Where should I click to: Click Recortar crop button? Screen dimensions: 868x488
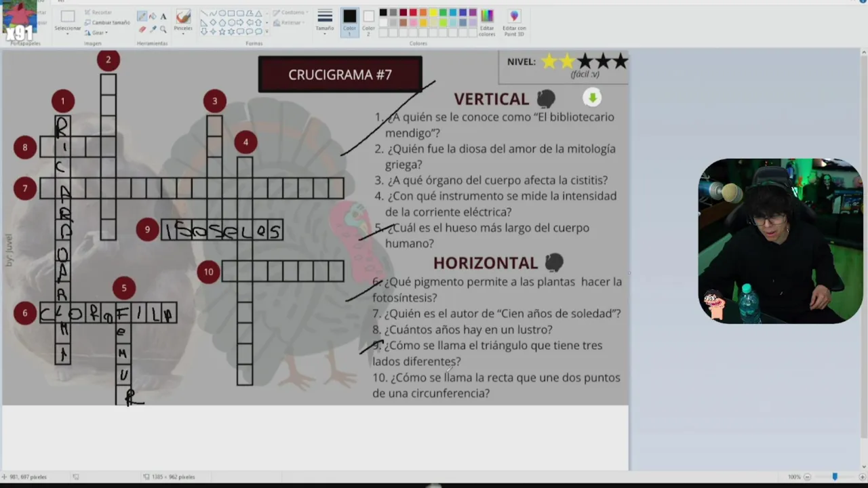coord(98,12)
